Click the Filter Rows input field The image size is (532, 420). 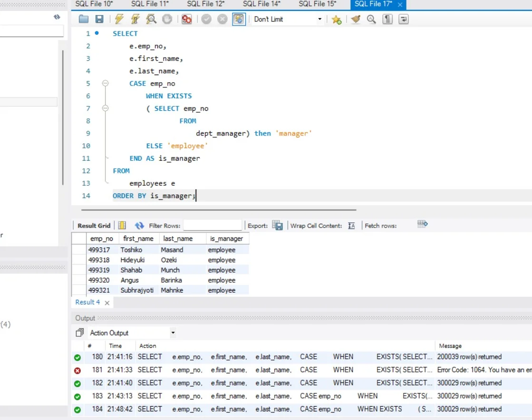(212, 226)
